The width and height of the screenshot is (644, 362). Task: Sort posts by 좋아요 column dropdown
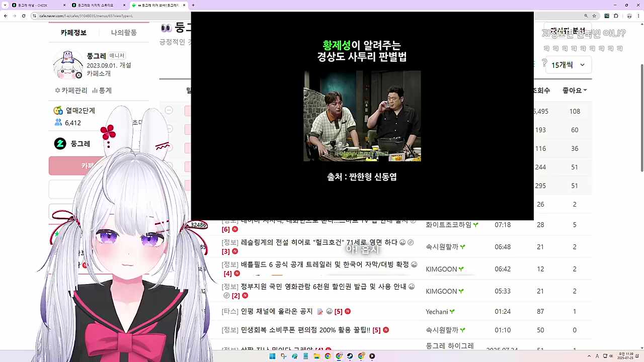[x=575, y=90]
